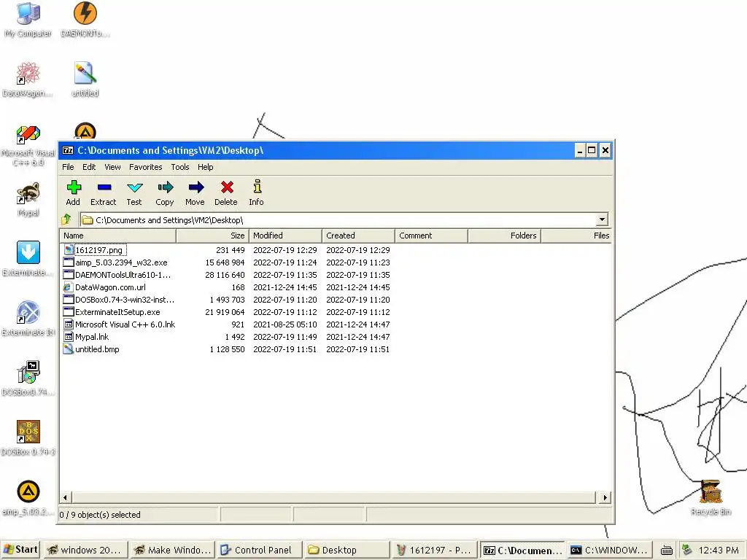Select ExterminateItSetup.exe in the list
The image size is (747, 560).
point(117,312)
